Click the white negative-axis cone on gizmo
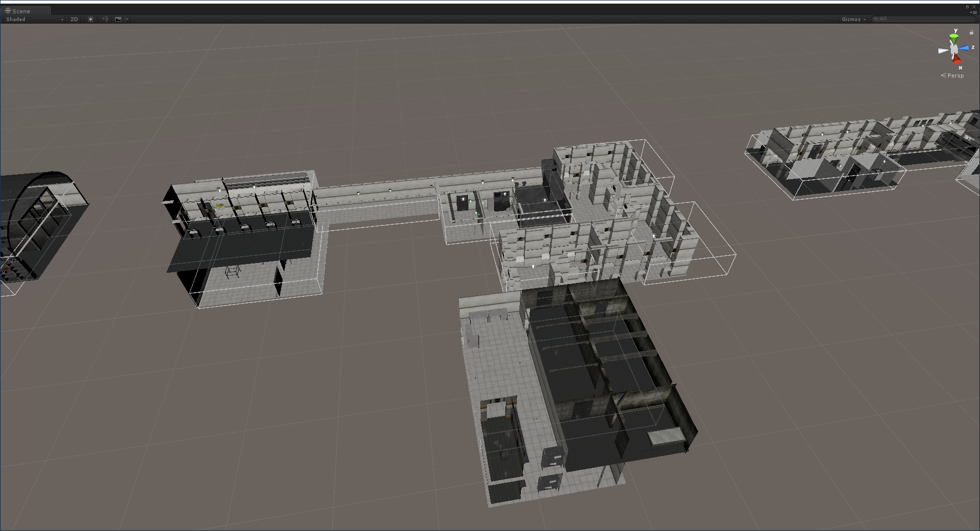Image resolution: width=980 pixels, height=531 pixels. (x=943, y=50)
